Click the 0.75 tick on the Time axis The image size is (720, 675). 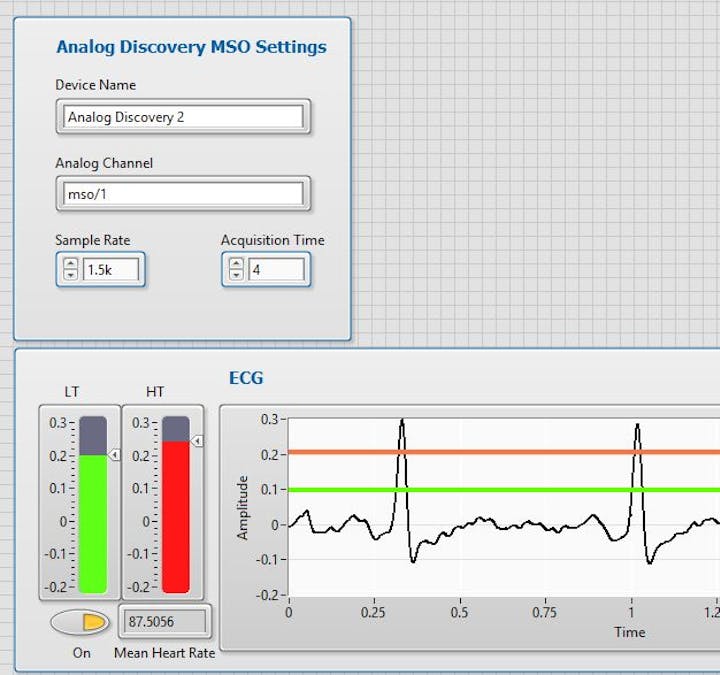coord(544,612)
